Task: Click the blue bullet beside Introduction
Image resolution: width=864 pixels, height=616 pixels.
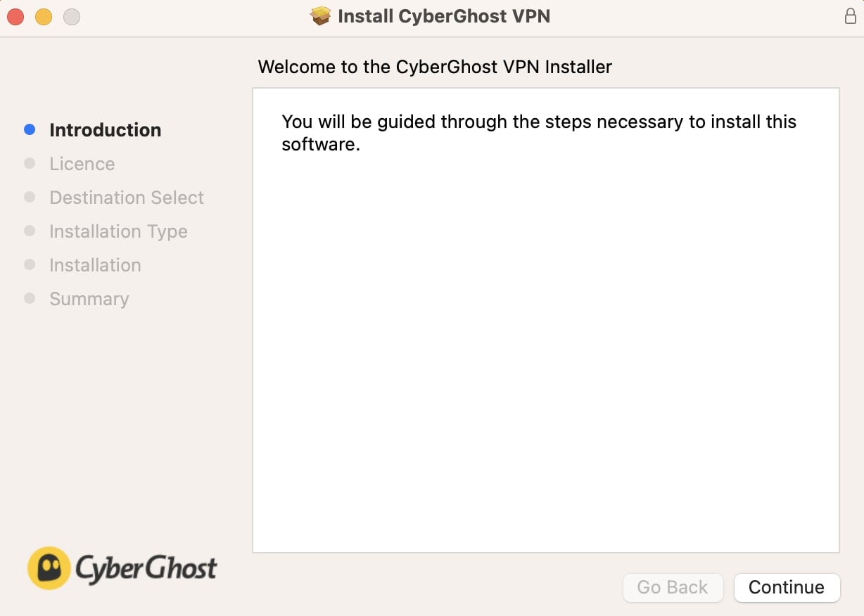Action: [x=30, y=129]
